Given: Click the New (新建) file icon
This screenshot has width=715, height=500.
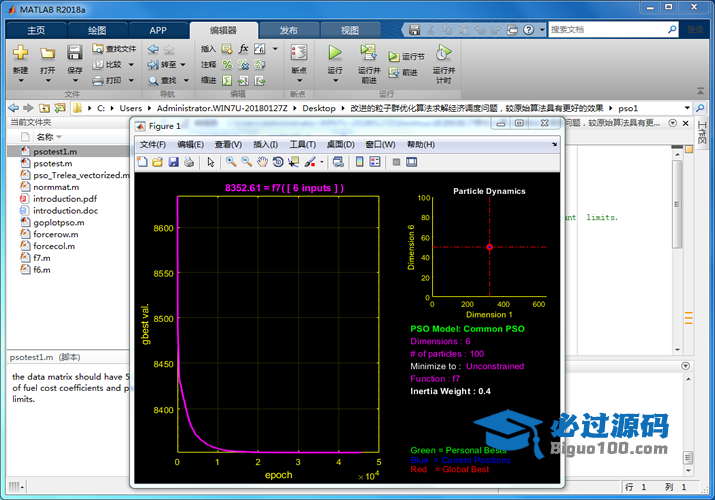Looking at the screenshot, I should point(20,52).
